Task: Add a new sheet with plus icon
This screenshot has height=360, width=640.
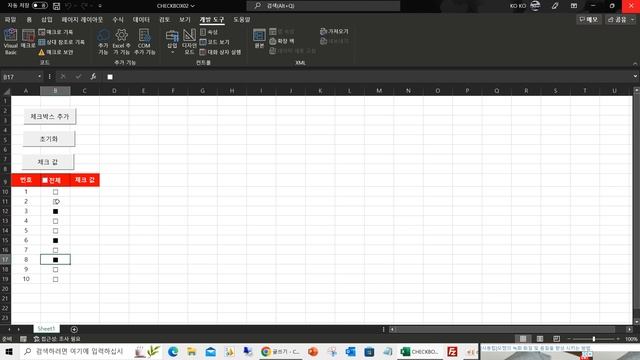Action: (74, 329)
